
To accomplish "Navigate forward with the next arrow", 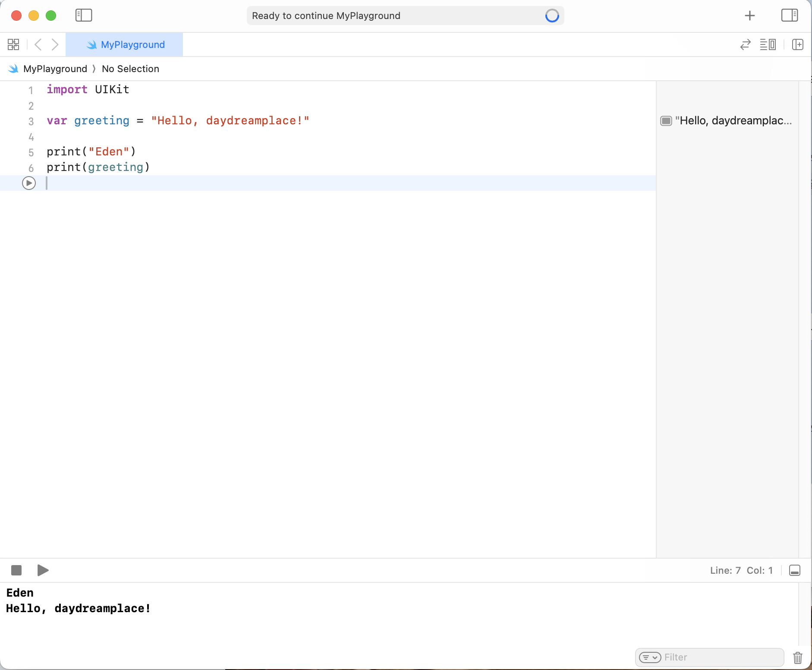I will tap(55, 44).
